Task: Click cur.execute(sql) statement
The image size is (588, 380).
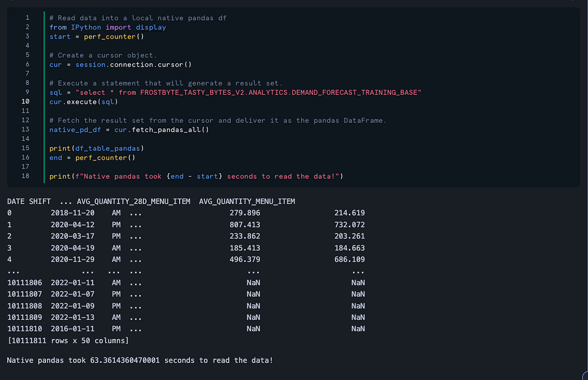Action: pos(84,102)
